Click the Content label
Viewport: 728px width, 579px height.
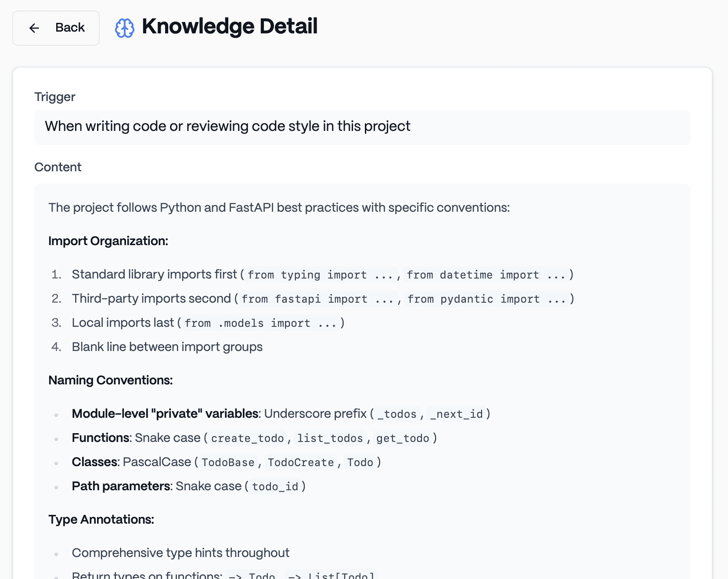coord(58,167)
